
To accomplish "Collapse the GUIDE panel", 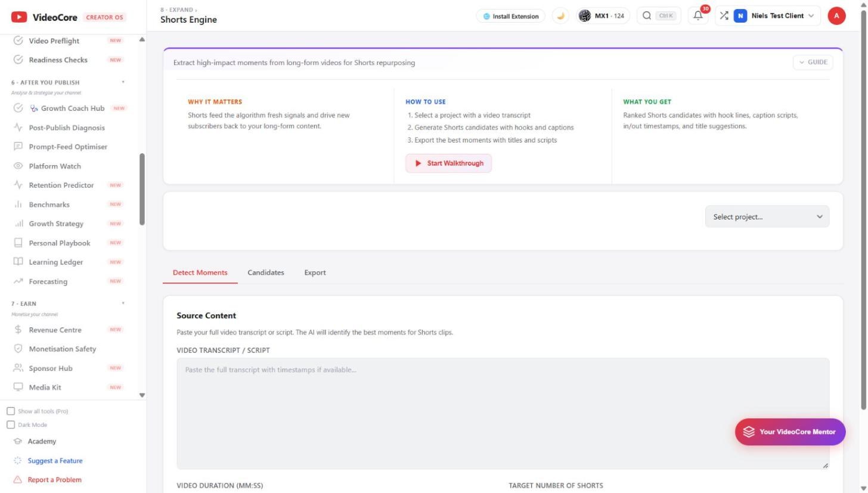I will pyautogui.click(x=813, y=62).
